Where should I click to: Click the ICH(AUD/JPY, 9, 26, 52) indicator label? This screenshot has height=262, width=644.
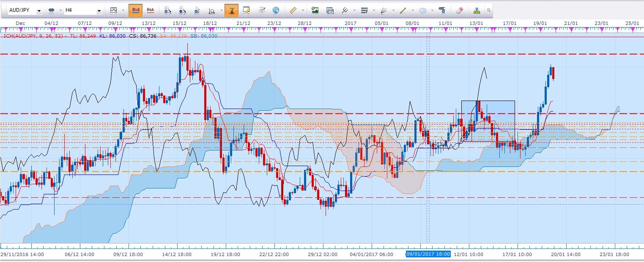pyautogui.click(x=34, y=36)
